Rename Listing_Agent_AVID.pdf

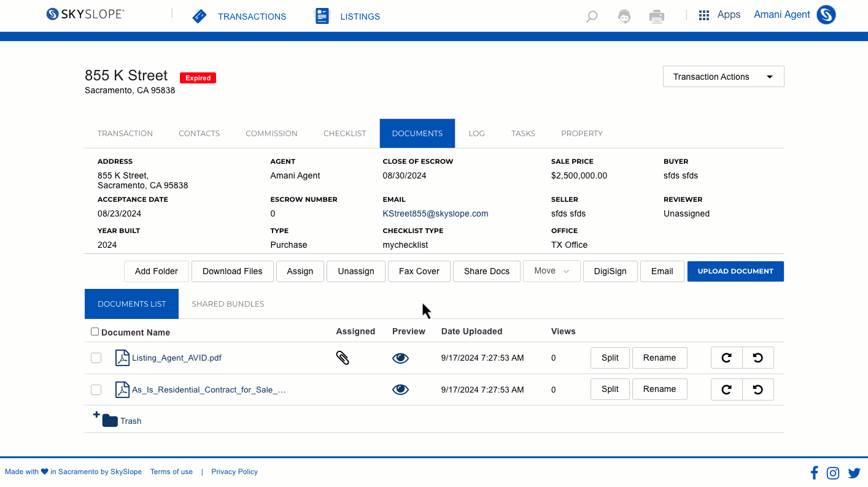point(660,358)
